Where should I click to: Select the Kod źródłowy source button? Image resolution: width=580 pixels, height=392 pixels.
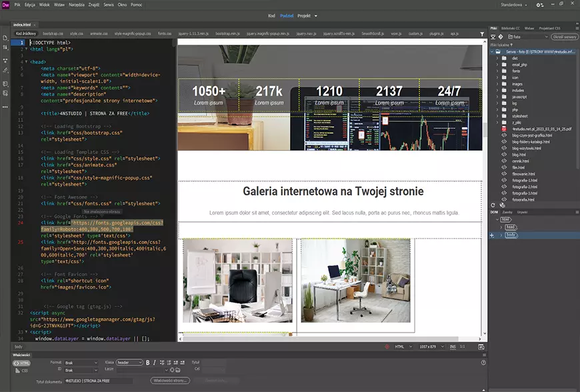26,33
